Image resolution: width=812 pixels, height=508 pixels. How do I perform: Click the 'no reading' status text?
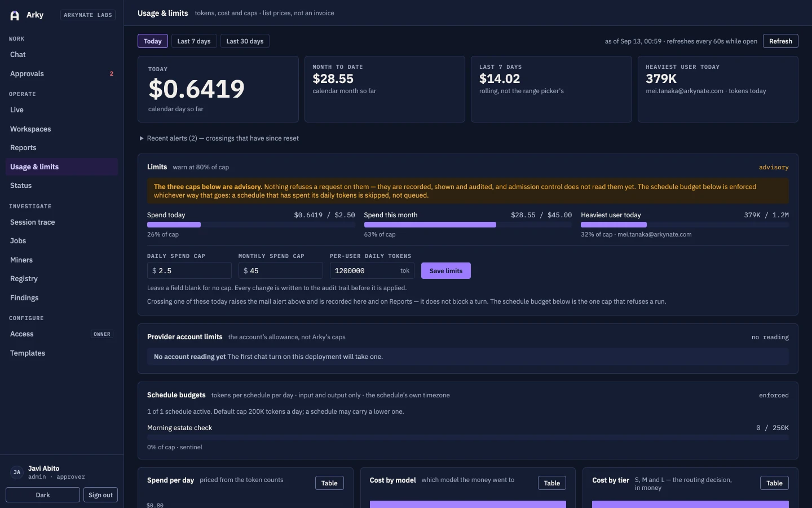tap(770, 338)
